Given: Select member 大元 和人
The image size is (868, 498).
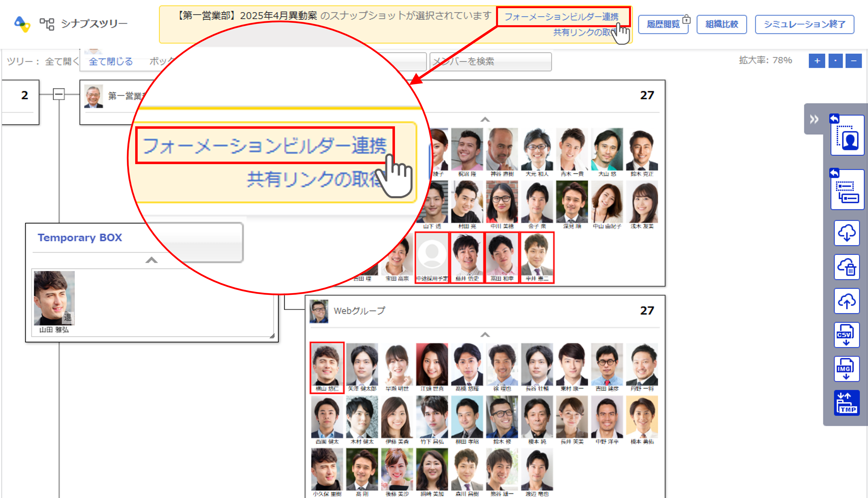Looking at the screenshot, I should tap(537, 152).
